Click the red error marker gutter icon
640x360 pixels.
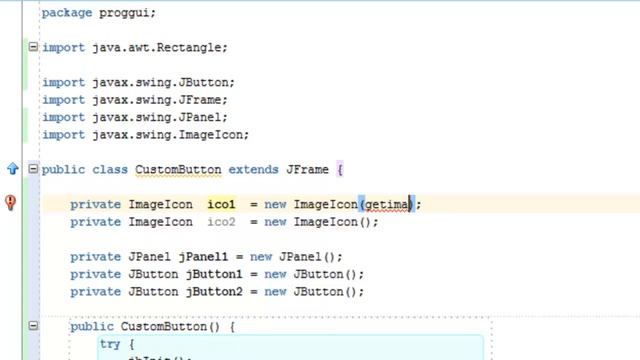tap(11, 202)
